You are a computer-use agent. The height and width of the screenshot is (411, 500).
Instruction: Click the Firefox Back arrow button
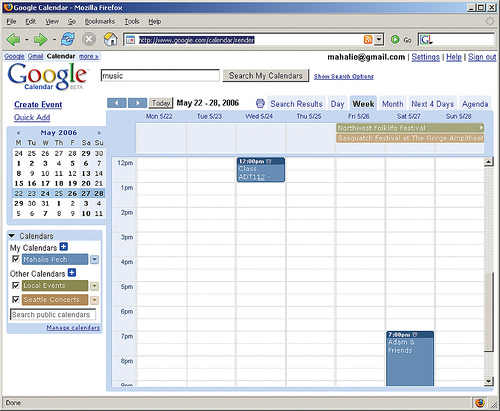click(13, 40)
